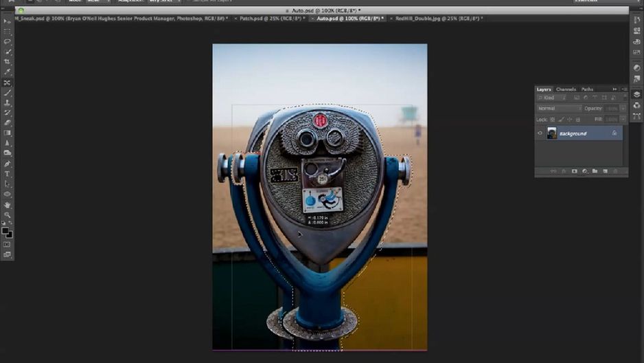Click the Opacity value field
Screen dimensions: 644x363
612,109
